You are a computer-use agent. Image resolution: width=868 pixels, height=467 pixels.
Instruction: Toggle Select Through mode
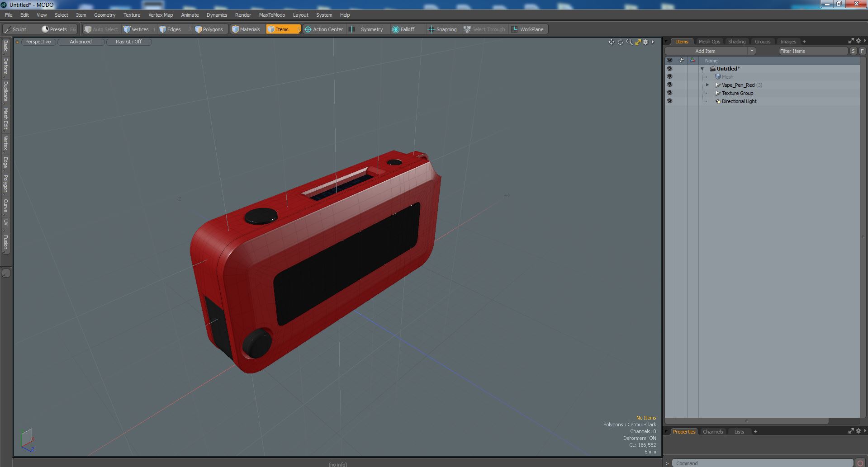484,29
